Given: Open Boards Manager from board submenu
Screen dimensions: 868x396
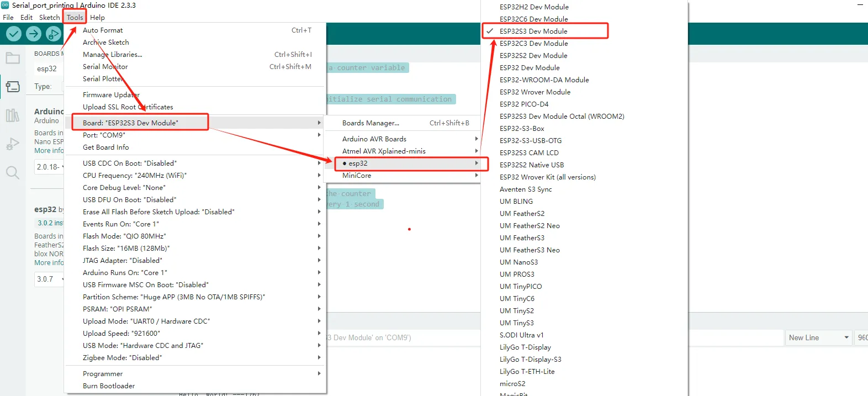Looking at the screenshot, I should [x=403, y=123].
